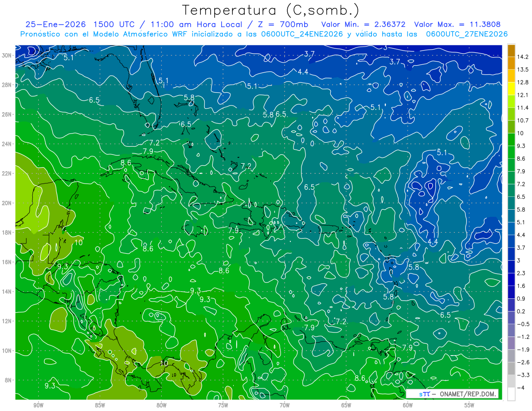Click the colorbar label "0.2"

521,311
